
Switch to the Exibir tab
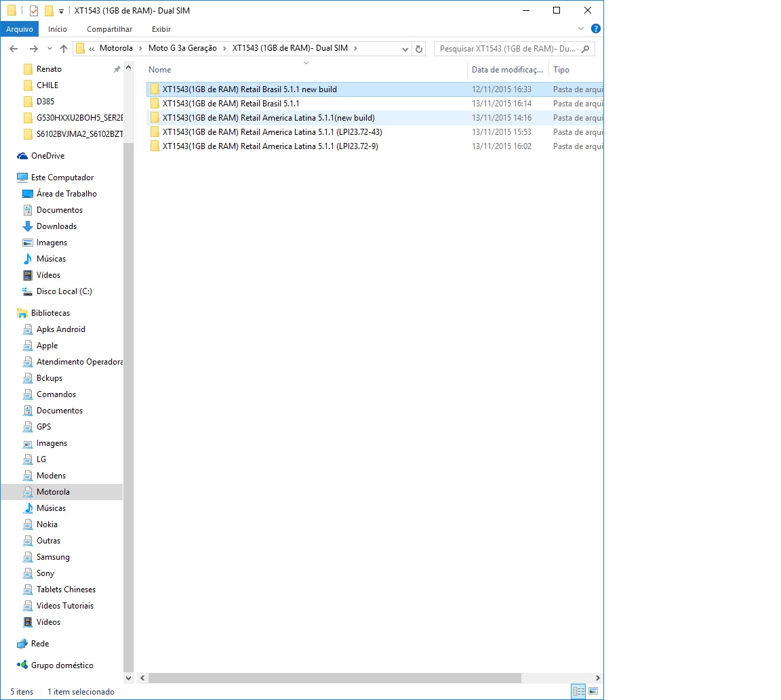(161, 29)
